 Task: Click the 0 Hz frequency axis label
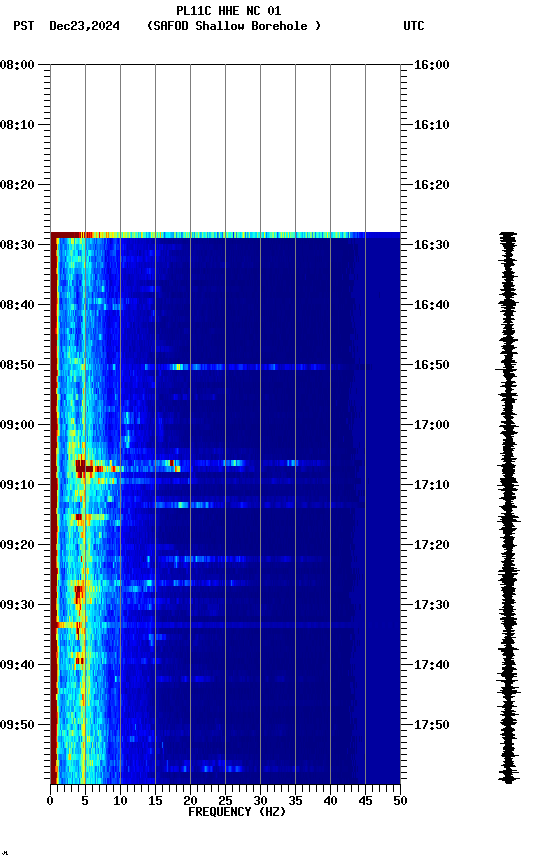50,801
